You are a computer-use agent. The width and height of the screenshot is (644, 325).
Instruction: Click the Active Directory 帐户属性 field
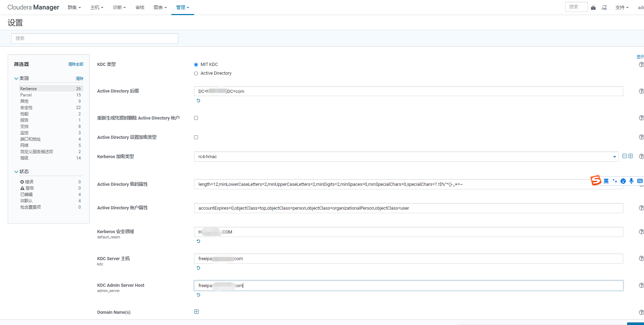point(409,208)
